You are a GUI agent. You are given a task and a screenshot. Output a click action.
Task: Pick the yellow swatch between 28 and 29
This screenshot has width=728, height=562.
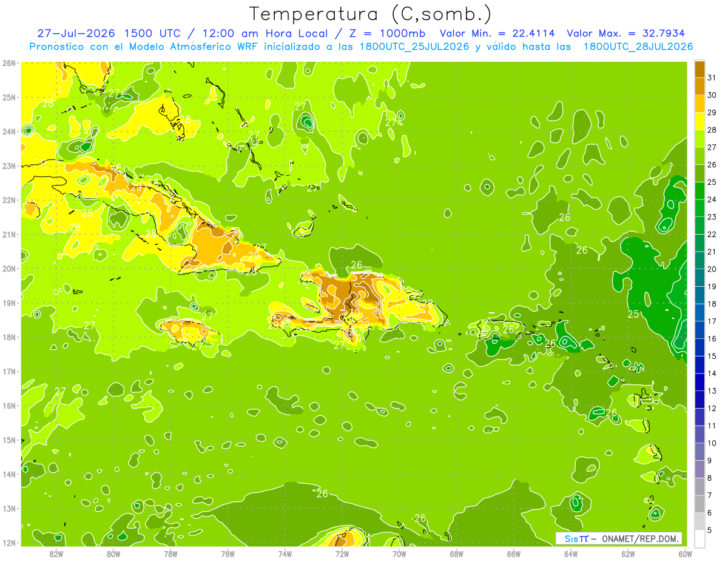(699, 121)
